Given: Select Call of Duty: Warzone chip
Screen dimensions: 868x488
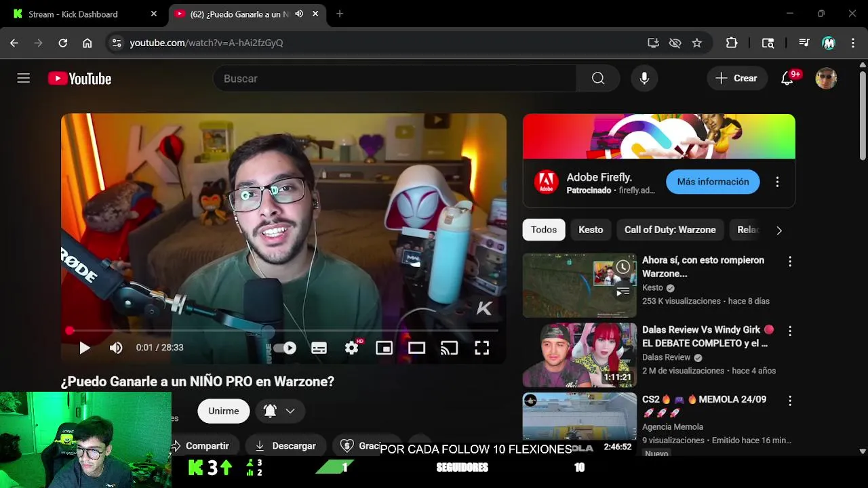Looking at the screenshot, I should click(x=670, y=230).
